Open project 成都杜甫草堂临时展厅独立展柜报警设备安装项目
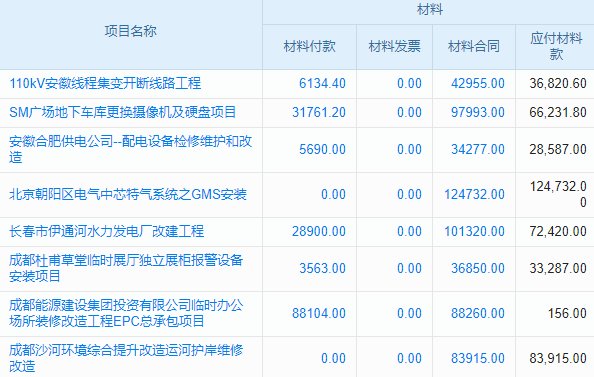Viewport: 594px width, 377px height. pyautogui.click(x=126, y=268)
